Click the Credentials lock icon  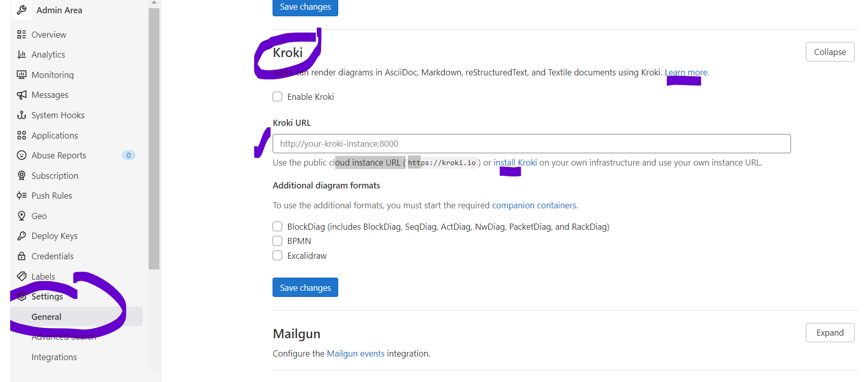(x=21, y=256)
